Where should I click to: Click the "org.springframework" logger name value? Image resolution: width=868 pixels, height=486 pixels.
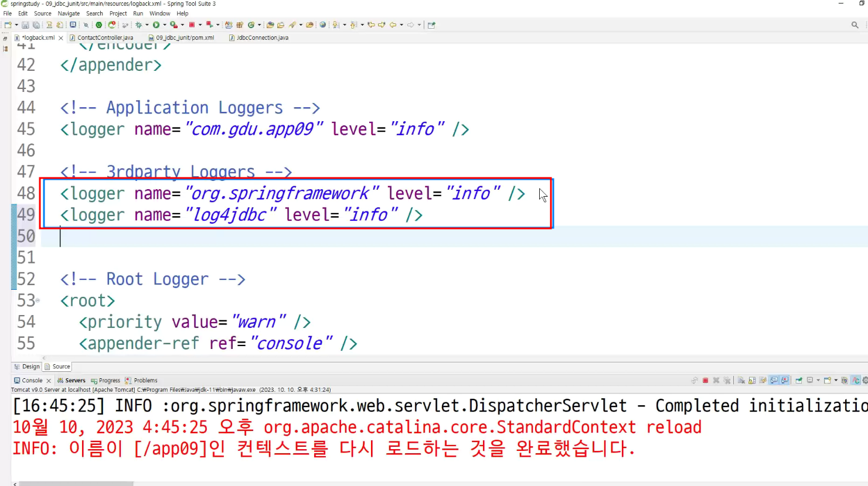click(282, 193)
